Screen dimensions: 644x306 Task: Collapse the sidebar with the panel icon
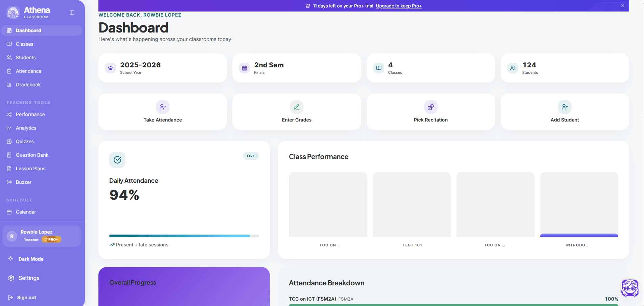coord(72,13)
